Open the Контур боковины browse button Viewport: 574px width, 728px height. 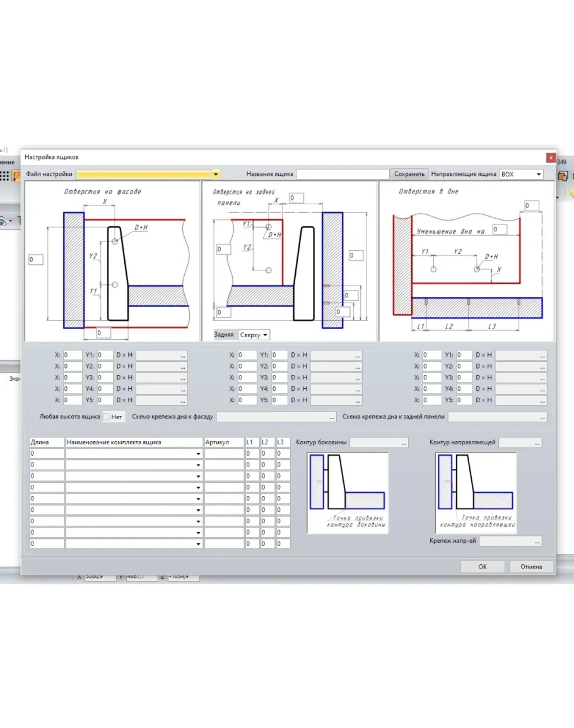click(x=403, y=442)
